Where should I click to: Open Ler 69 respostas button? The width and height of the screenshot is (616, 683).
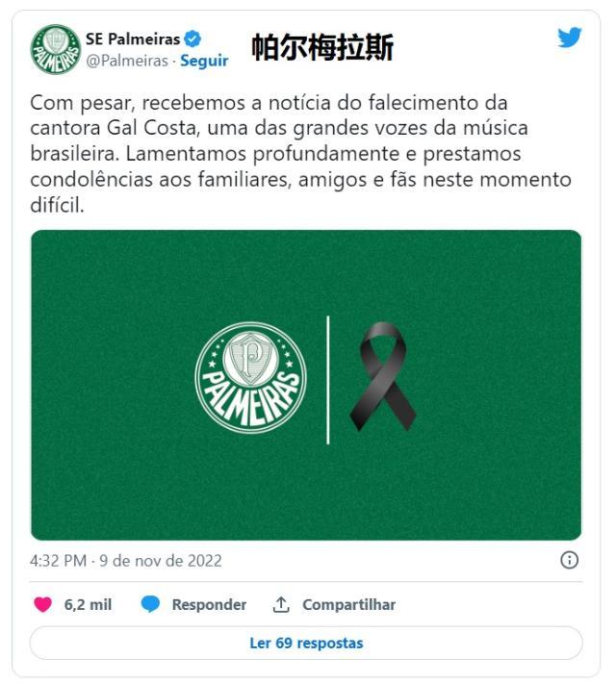(x=306, y=643)
